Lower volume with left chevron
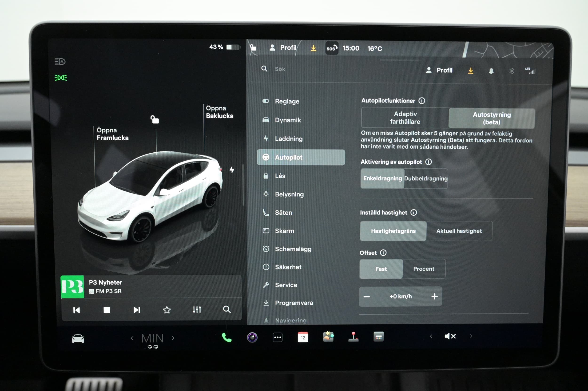 (431, 336)
